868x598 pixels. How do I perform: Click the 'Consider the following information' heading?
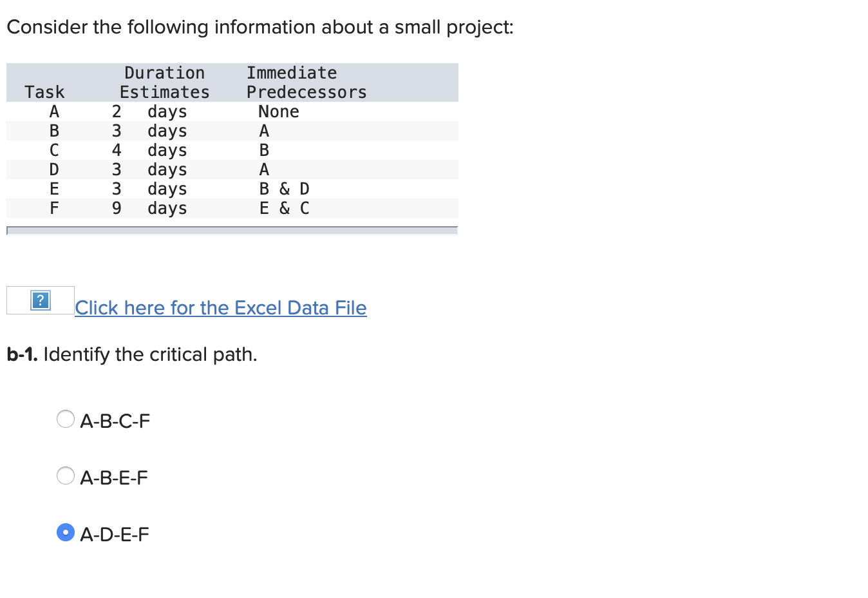click(x=260, y=27)
